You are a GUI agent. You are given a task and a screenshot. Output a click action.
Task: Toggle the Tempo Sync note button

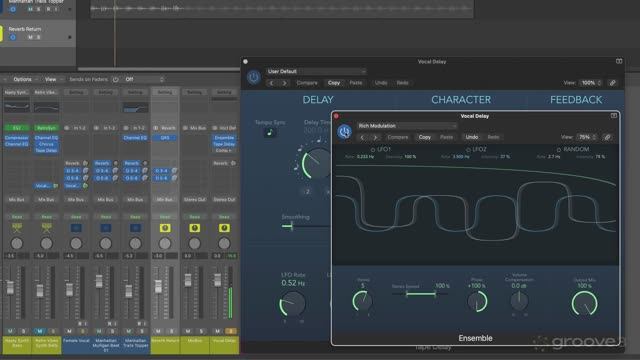tap(269, 132)
